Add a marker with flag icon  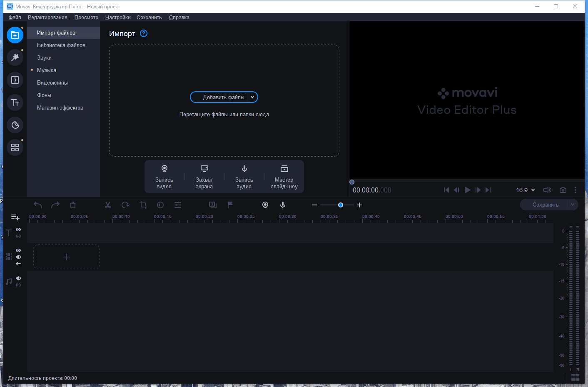[x=230, y=205]
